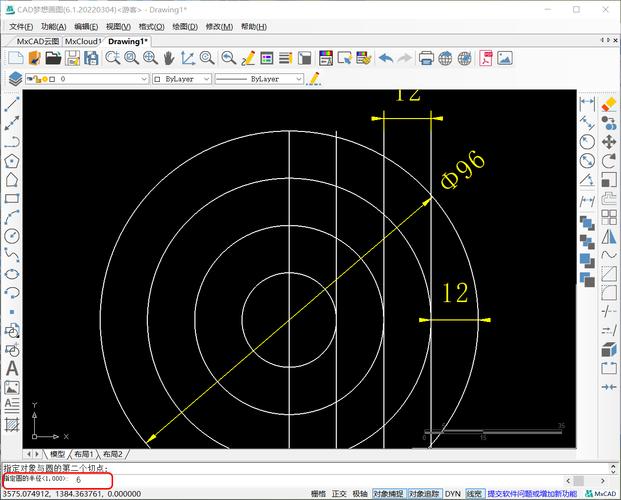This screenshot has height=500, width=621.
Task: Toggle 正交 ortho mode in status bar
Action: point(339,493)
